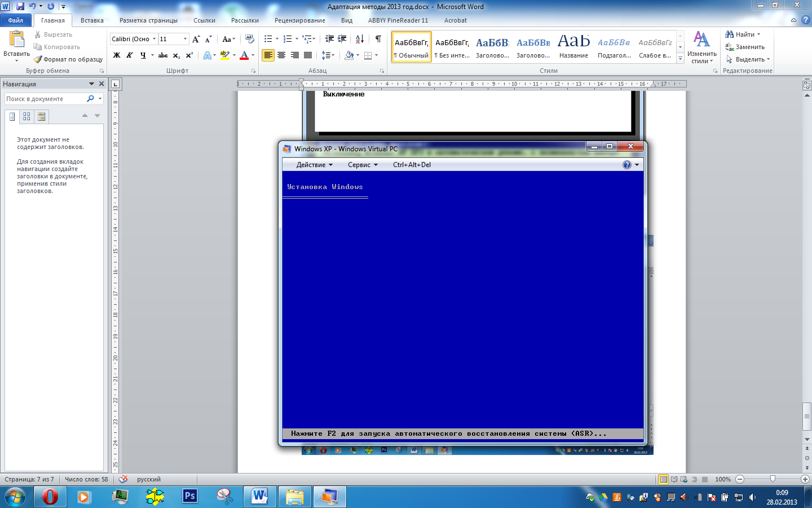Click Найти (Find) button
Viewport: 812px width, 508px height.
click(x=743, y=34)
